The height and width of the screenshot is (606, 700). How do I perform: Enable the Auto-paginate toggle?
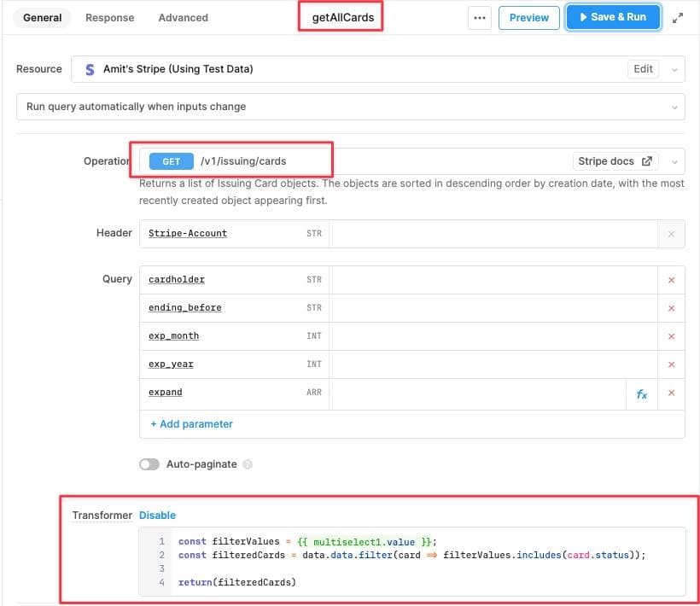click(149, 463)
